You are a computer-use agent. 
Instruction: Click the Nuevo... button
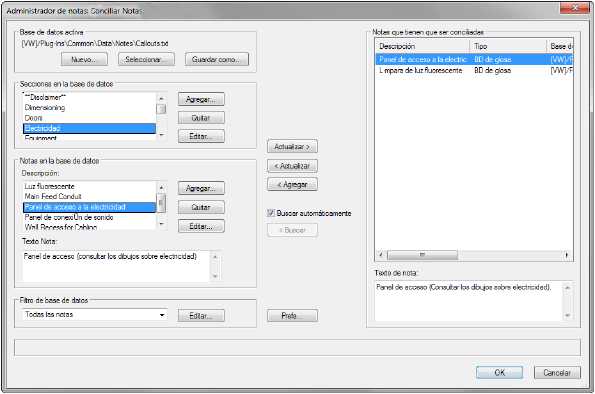point(84,60)
